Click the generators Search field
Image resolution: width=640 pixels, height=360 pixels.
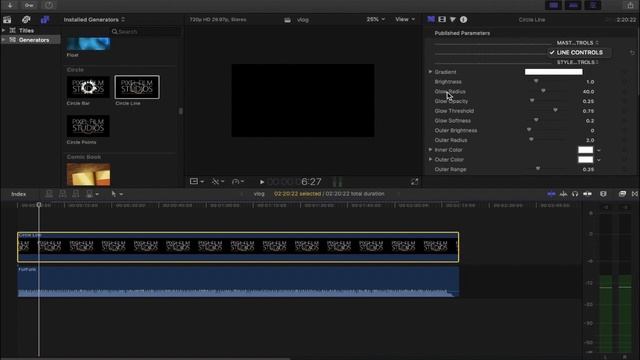pyautogui.click(x=145, y=31)
